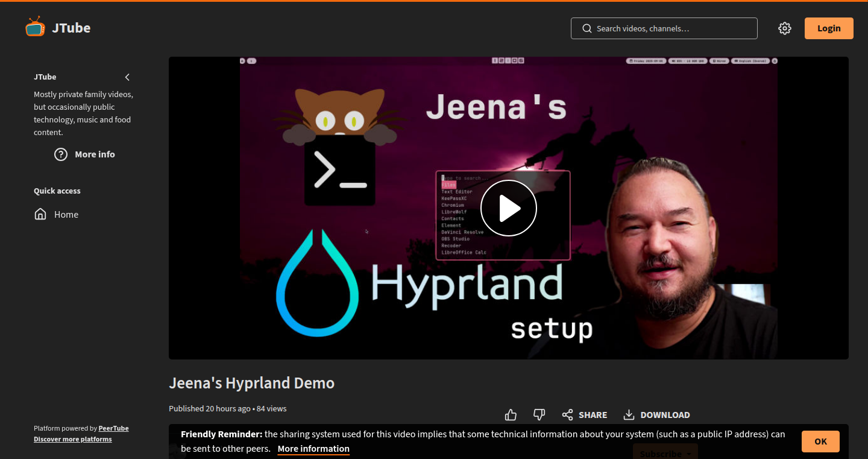Click the JTube TV logo icon
868x459 pixels.
coord(35,27)
